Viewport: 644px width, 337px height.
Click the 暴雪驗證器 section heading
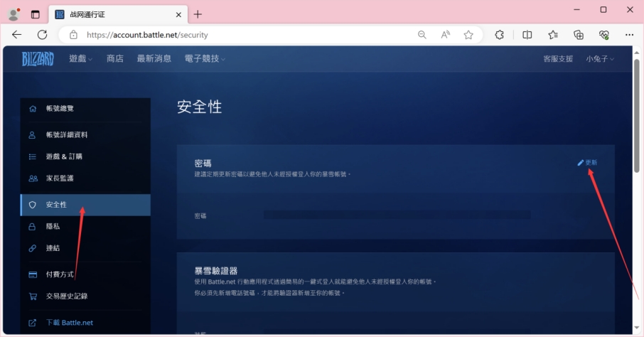click(216, 271)
